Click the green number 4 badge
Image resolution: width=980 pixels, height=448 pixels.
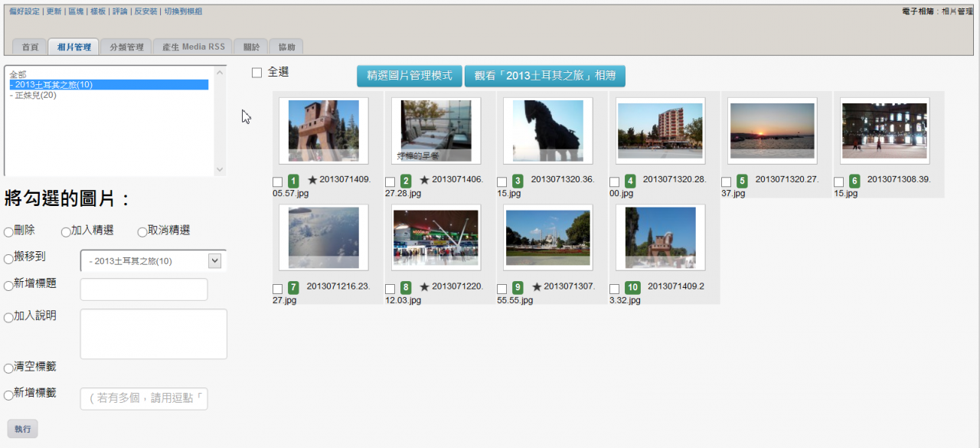tap(630, 181)
